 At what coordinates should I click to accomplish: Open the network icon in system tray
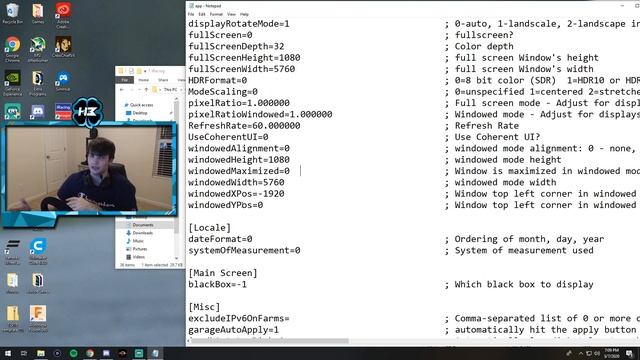click(x=589, y=353)
